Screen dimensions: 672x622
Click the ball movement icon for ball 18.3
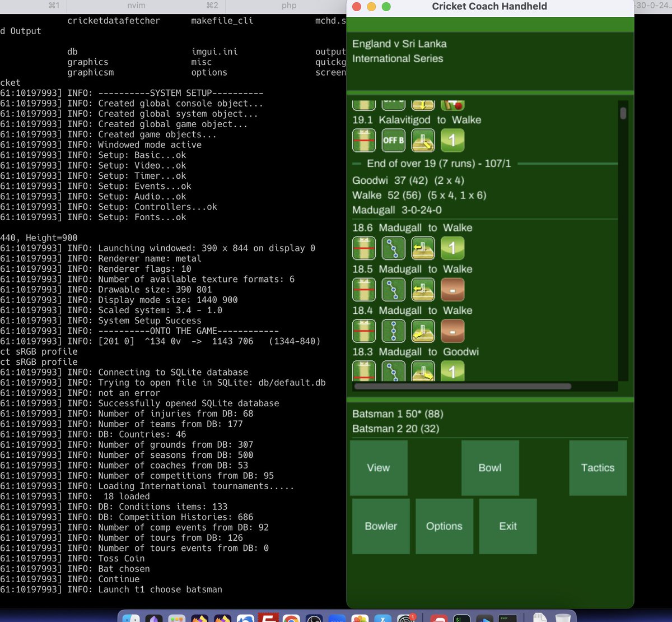[x=394, y=371]
